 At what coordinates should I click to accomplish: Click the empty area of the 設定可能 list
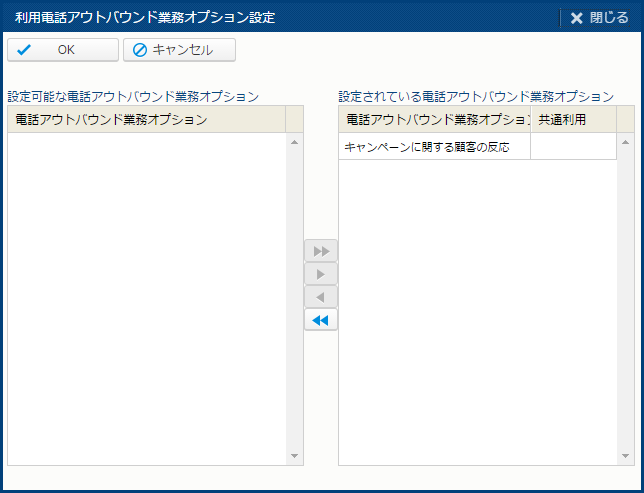[x=146, y=300]
